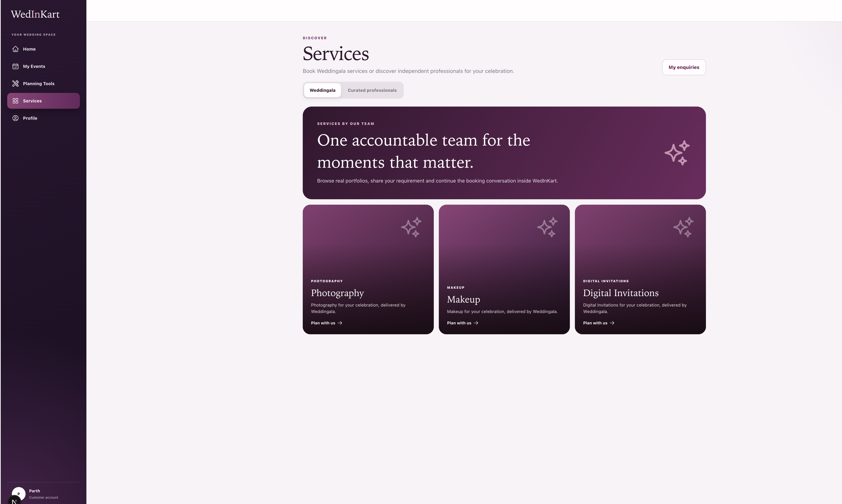Click the arrow beside Digital Invitations' Plan with us
This screenshot has height=504, width=842.
click(612, 323)
